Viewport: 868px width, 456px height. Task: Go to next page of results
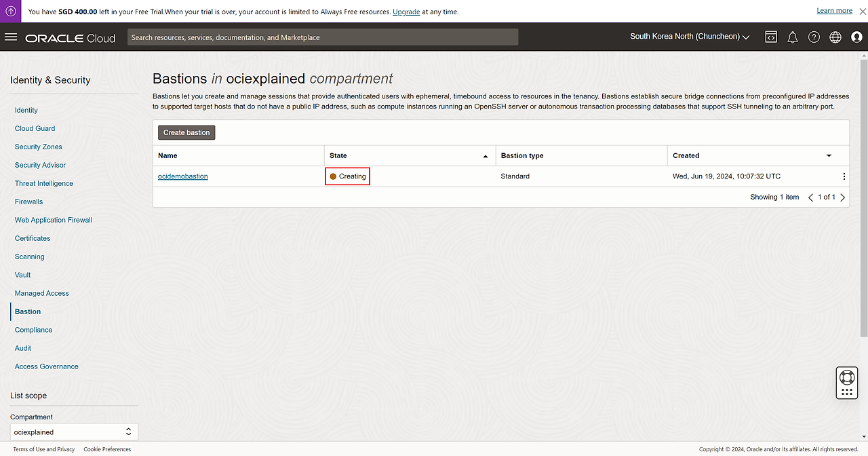(x=843, y=197)
